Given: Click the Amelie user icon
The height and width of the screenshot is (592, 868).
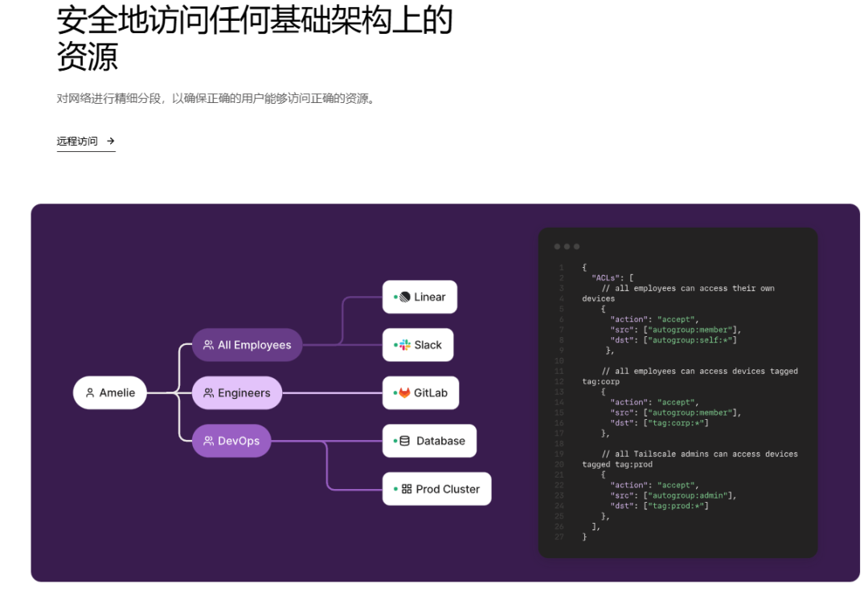Looking at the screenshot, I should [x=90, y=393].
